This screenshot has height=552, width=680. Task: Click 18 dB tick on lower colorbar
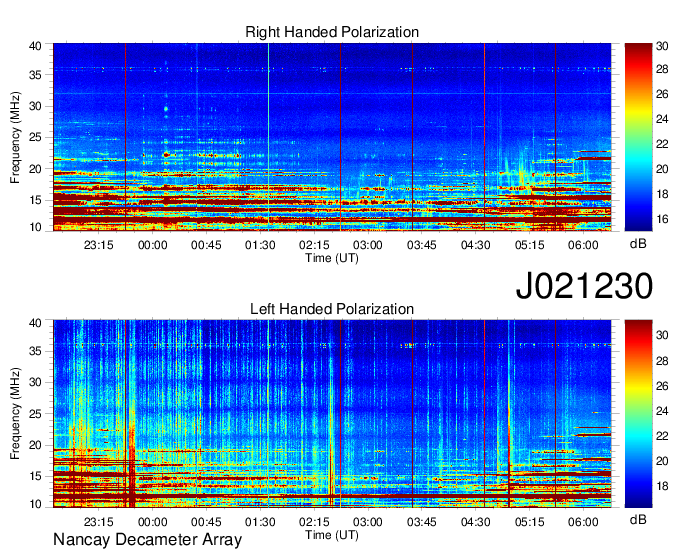pos(662,486)
